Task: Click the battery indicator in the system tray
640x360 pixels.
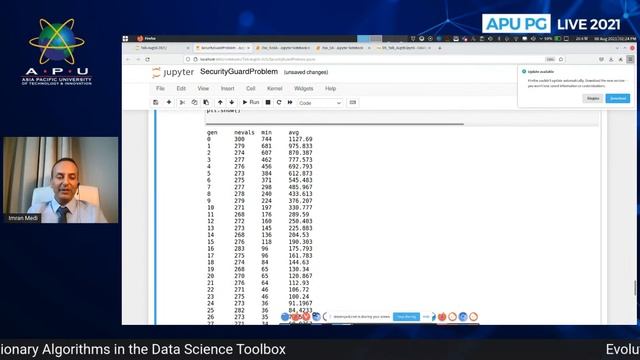Action: (x=558, y=39)
